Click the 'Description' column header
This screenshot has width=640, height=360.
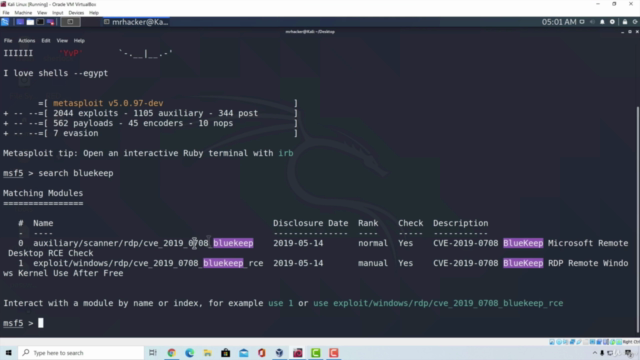point(460,223)
